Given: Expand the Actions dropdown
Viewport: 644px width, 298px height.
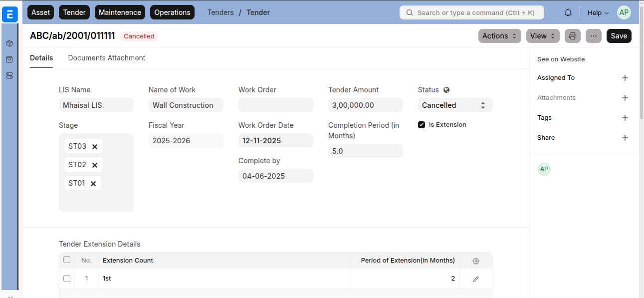Looking at the screenshot, I should [x=500, y=36].
